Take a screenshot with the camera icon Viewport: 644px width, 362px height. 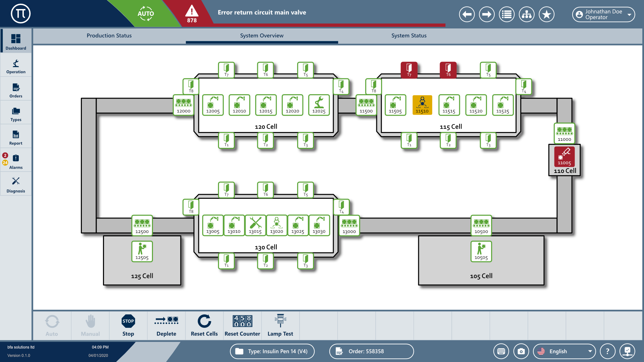click(521, 351)
